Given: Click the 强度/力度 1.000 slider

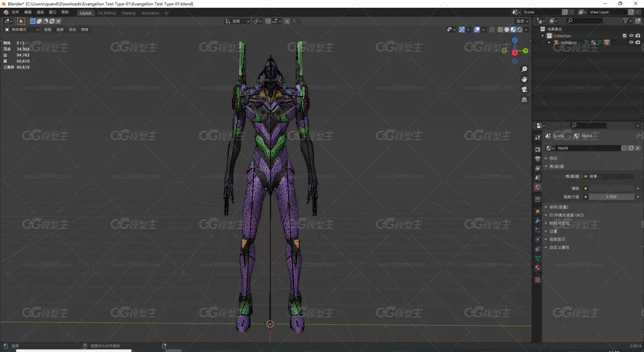Looking at the screenshot, I should point(611,197).
